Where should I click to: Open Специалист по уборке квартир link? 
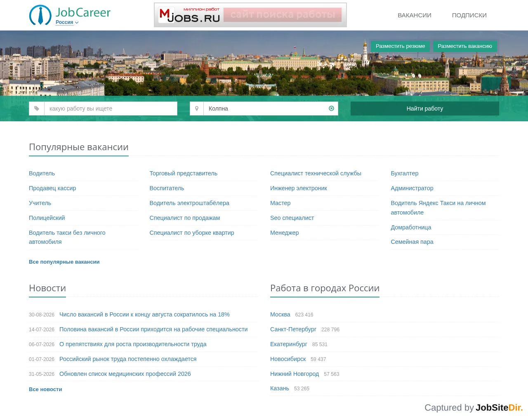pyautogui.click(x=192, y=233)
